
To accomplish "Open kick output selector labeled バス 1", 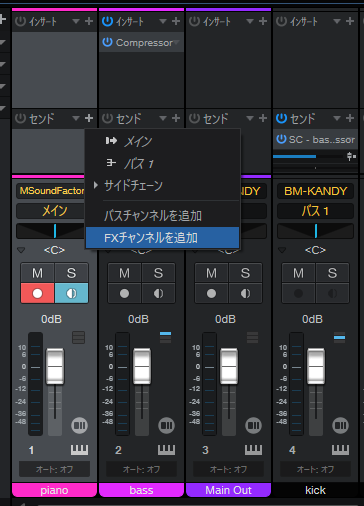I will pos(315,211).
